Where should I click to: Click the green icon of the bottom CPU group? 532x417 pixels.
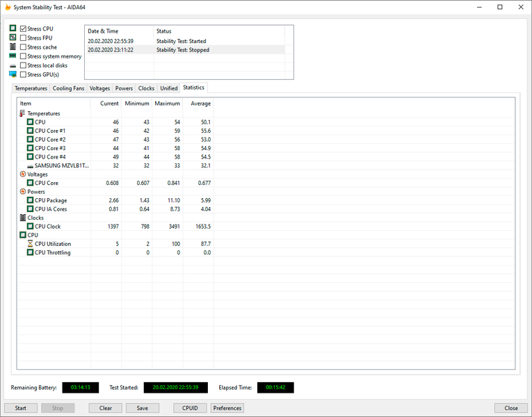(23, 235)
